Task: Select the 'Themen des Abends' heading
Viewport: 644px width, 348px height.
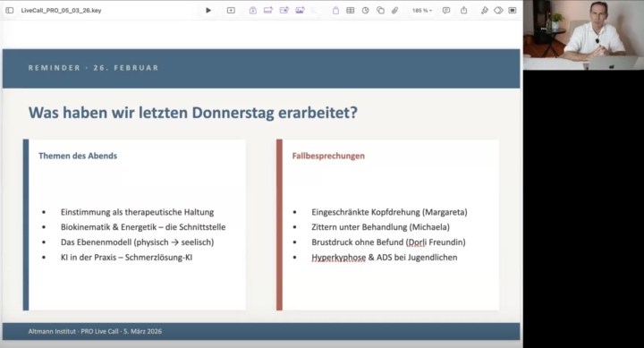Action: 78,156
